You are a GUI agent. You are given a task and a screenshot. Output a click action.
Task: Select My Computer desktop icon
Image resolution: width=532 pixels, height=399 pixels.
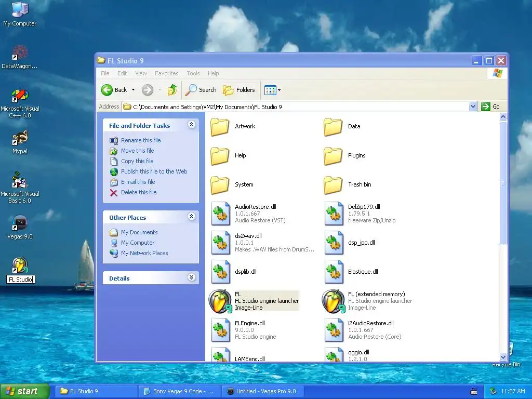[x=20, y=14]
